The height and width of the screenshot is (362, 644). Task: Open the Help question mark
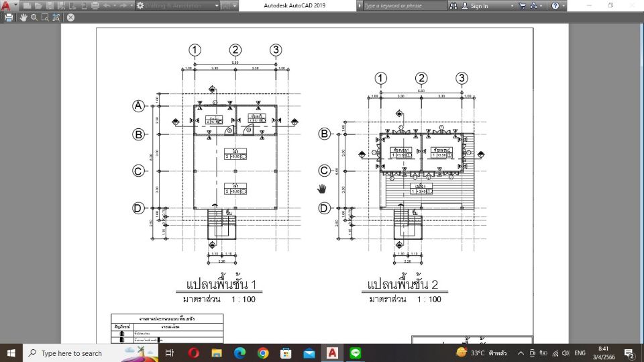(555, 5)
